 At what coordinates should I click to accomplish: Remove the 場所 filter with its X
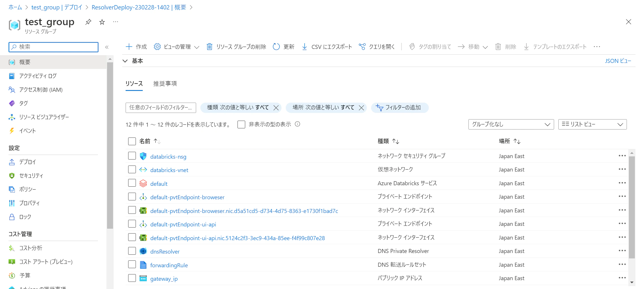tap(361, 108)
